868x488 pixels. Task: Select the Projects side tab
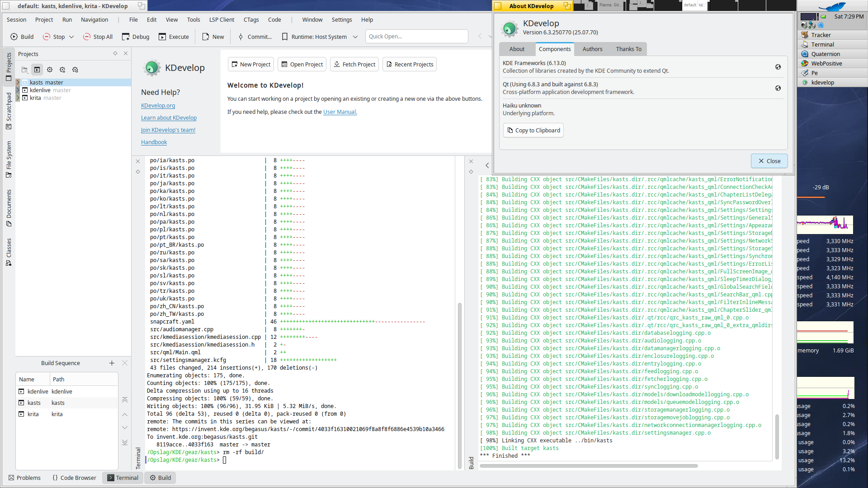pos(9,67)
